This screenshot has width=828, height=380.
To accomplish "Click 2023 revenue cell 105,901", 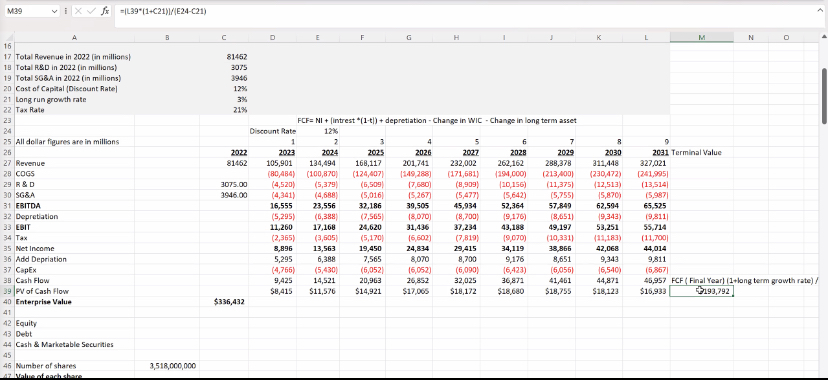I will pos(272,164).
